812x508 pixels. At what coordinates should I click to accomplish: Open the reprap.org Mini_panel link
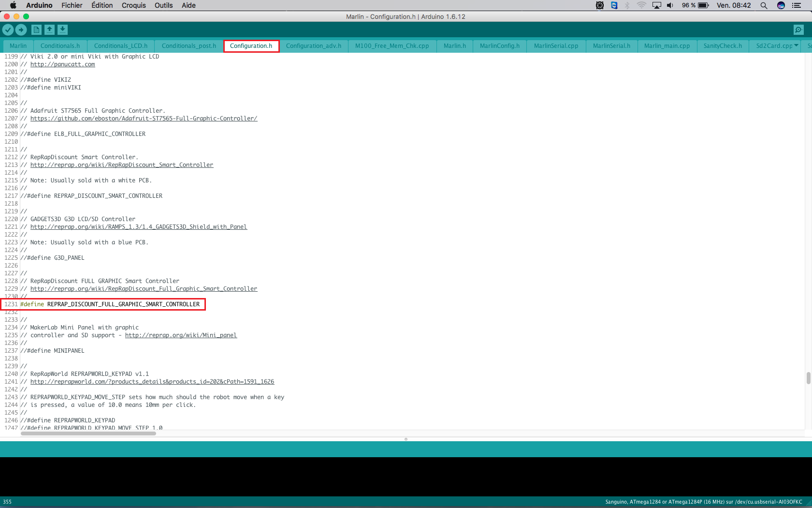(181, 335)
